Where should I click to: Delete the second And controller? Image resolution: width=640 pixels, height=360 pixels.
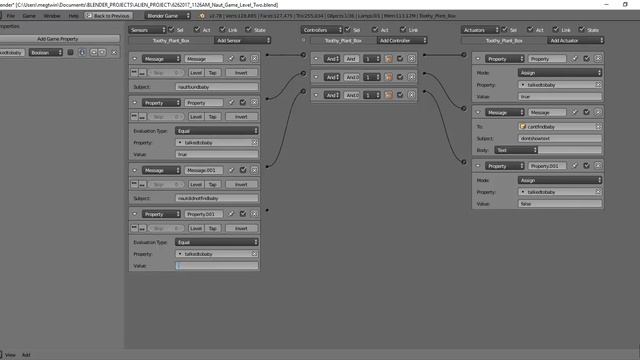[x=411, y=77]
